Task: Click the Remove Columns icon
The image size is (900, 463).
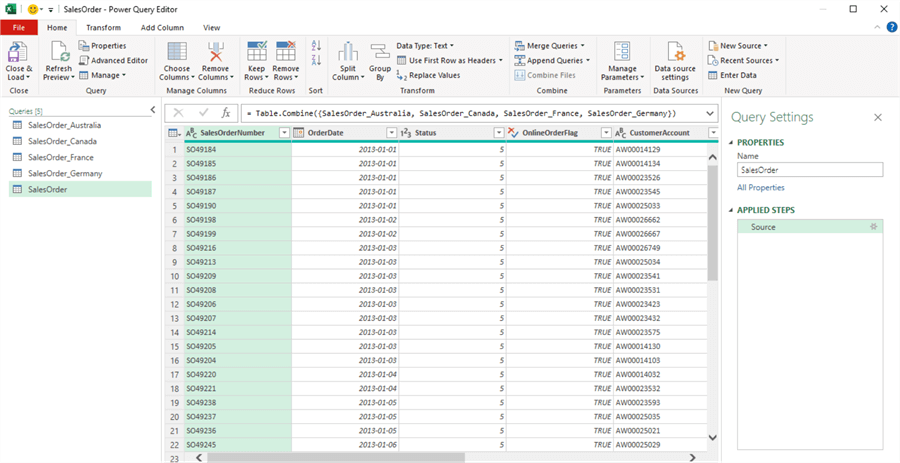Action: tap(216, 52)
